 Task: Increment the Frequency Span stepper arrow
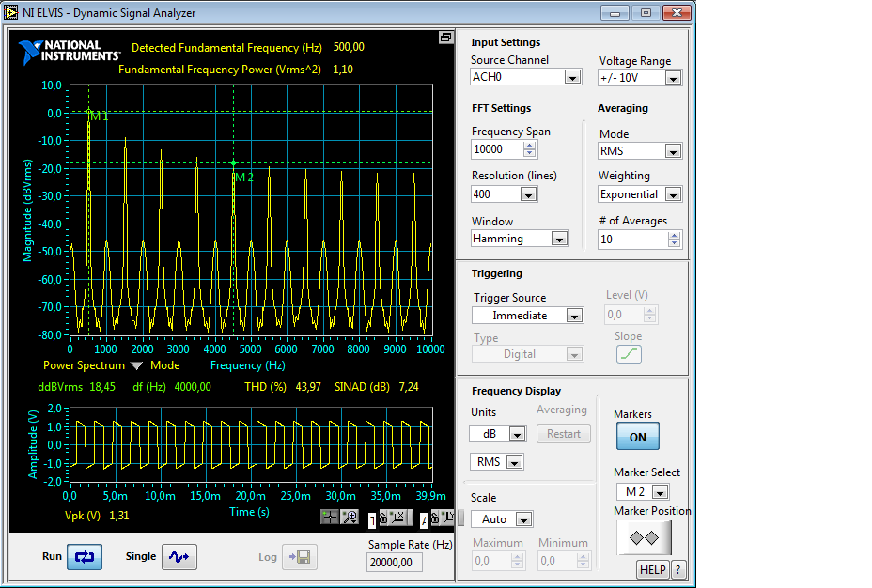(x=529, y=146)
